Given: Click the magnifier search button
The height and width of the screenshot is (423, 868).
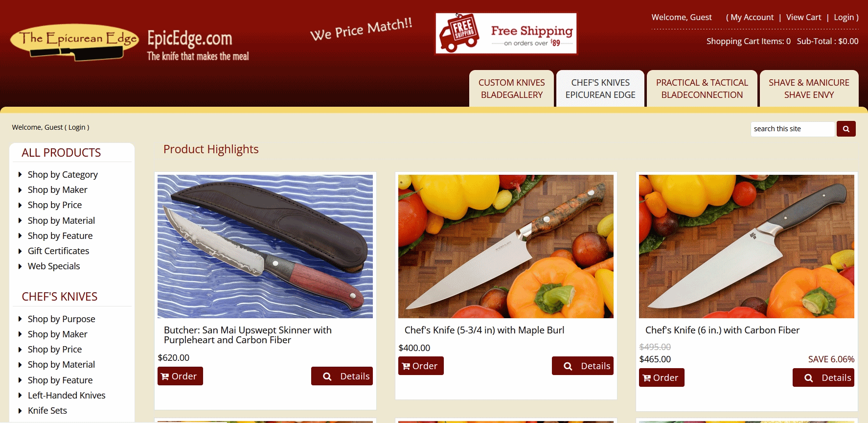Looking at the screenshot, I should pyautogui.click(x=846, y=129).
